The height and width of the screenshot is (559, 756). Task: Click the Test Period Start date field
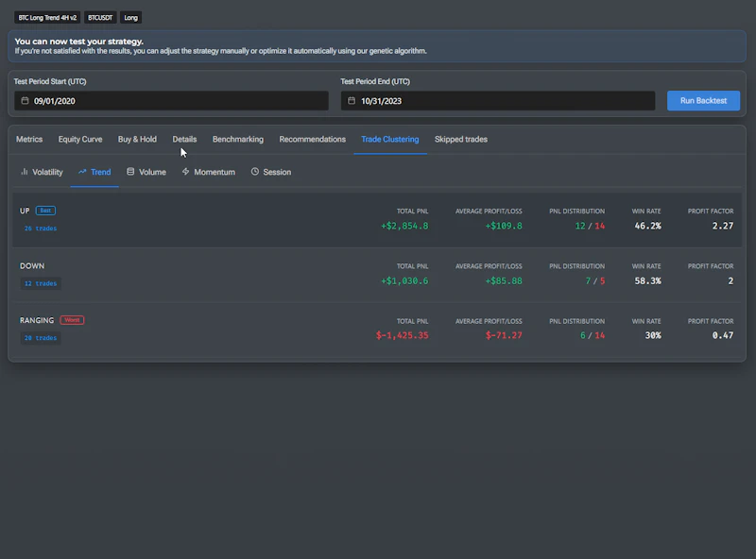[171, 101]
